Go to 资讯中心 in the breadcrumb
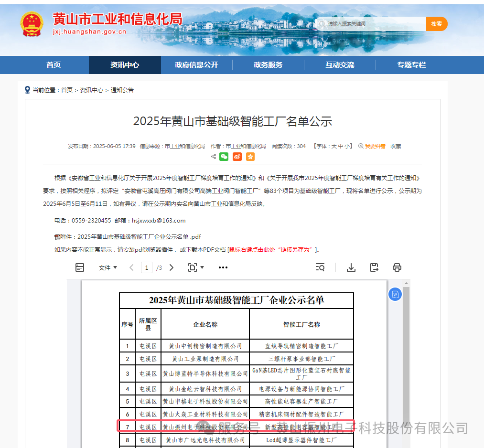 pyautogui.click(x=91, y=90)
